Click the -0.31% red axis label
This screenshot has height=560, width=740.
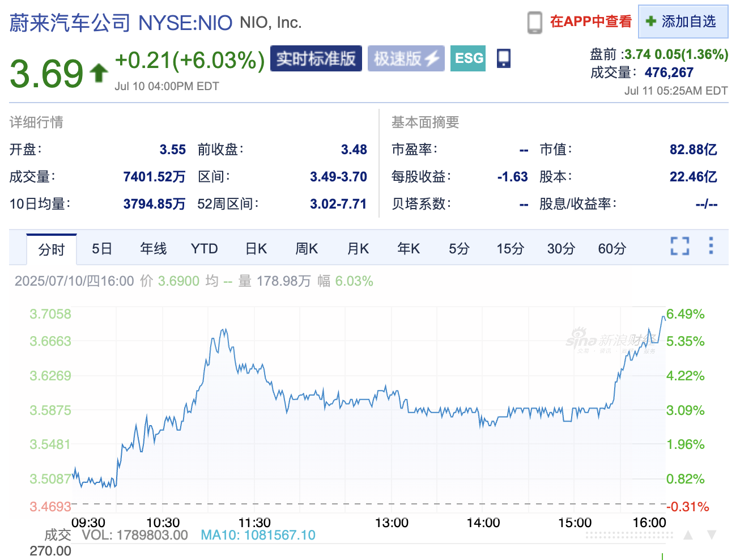pyautogui.click(x=687, y=507)
